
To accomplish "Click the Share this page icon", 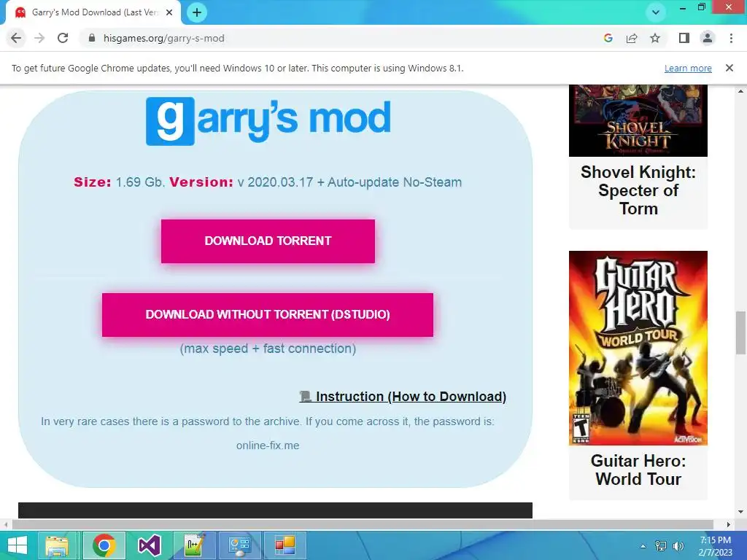I will (632, 38).
